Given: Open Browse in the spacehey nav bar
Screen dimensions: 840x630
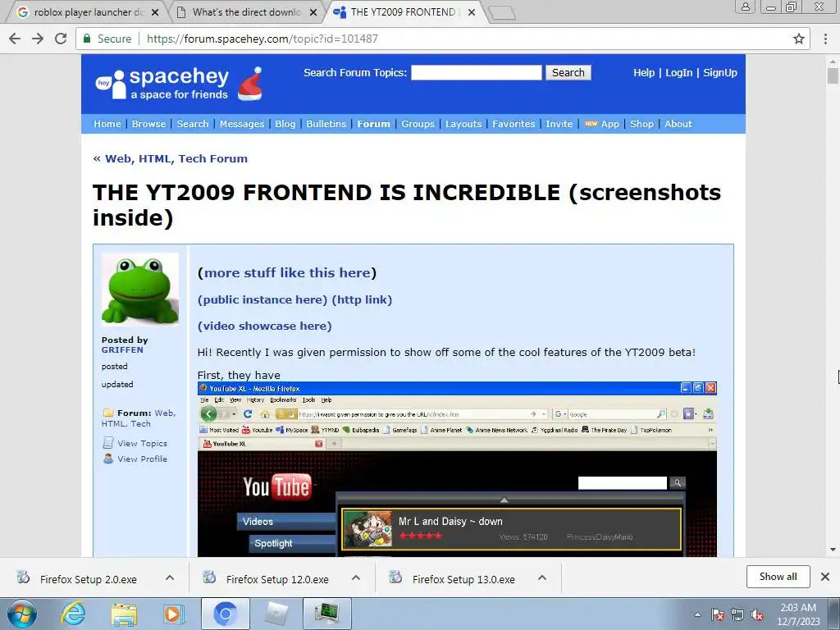Looking at the screenshot, I should [148, 124].
